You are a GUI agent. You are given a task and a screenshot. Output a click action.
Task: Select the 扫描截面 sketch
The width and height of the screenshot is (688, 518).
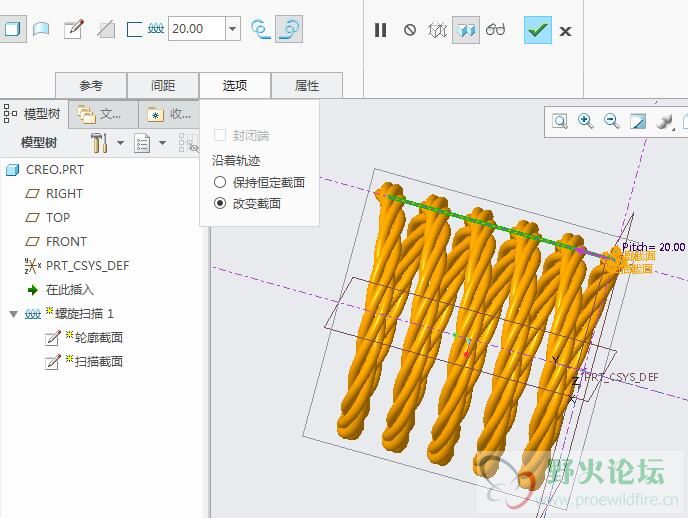coord(98,362)
